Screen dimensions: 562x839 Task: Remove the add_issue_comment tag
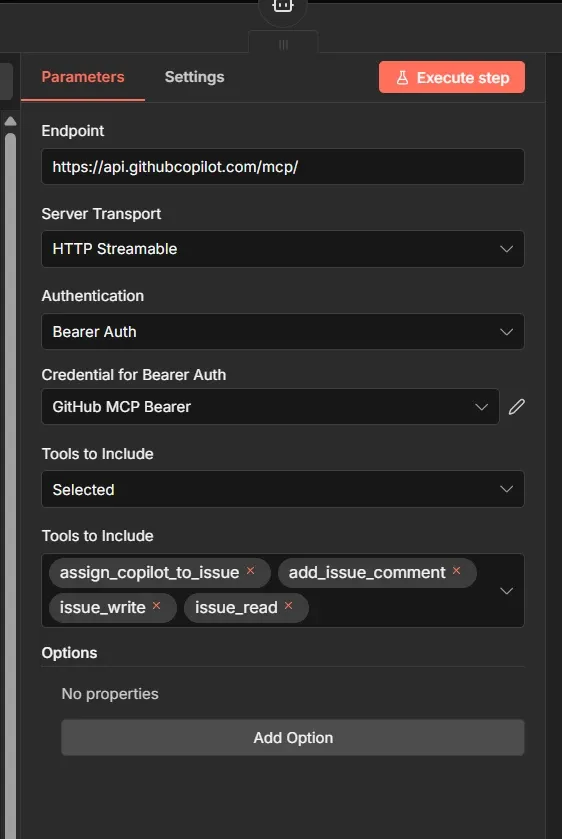click(457, 571)
